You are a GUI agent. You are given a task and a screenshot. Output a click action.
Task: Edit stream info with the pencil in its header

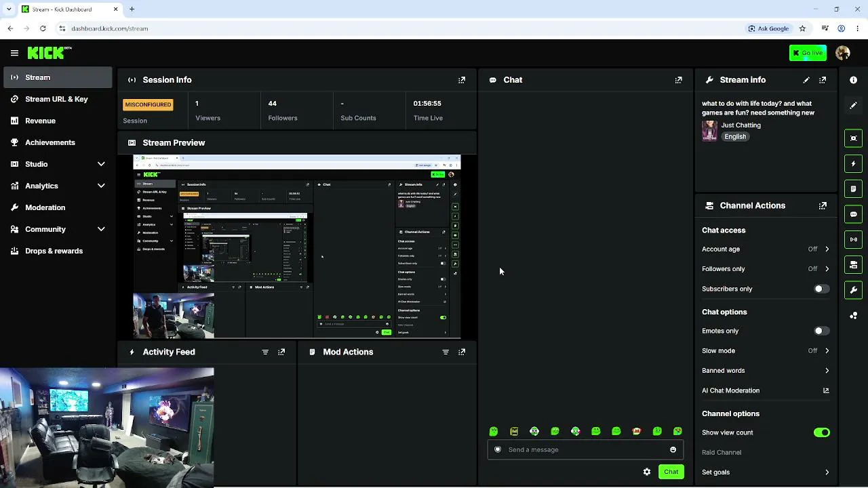806,80
